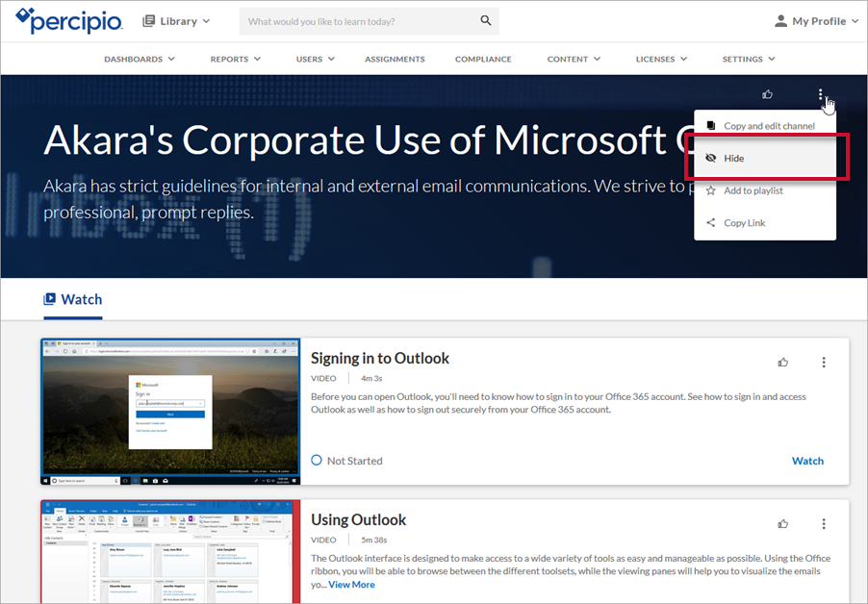The width and height of the screenshot is (868, 604).
Task: Expand the Users menu
Action: coord(315,60)
